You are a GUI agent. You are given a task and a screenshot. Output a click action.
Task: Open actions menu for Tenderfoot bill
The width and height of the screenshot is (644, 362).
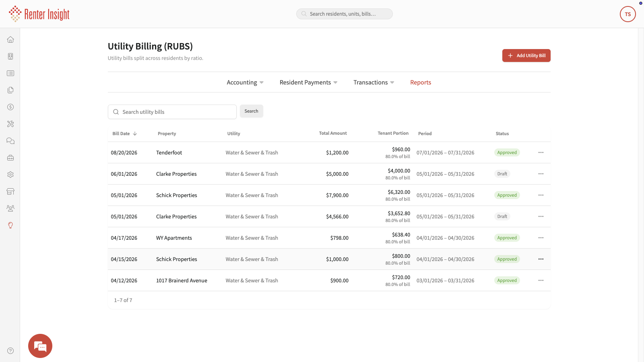click(541, 152)
